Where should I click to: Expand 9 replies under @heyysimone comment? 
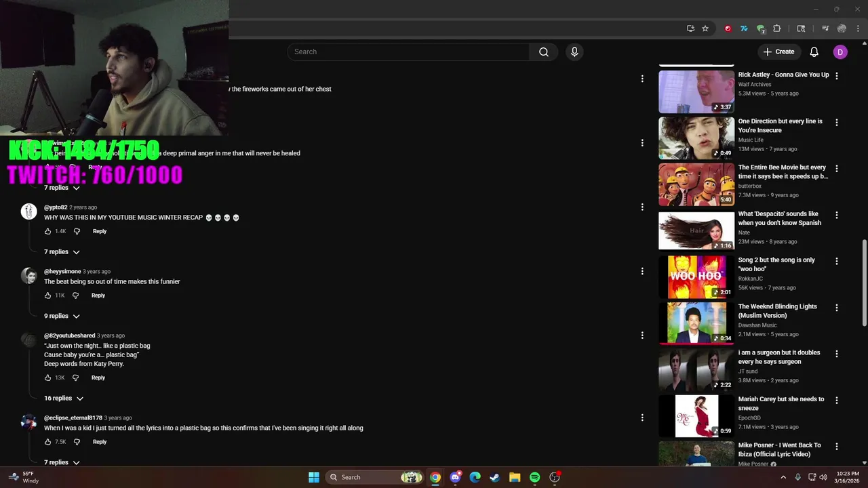62,317
